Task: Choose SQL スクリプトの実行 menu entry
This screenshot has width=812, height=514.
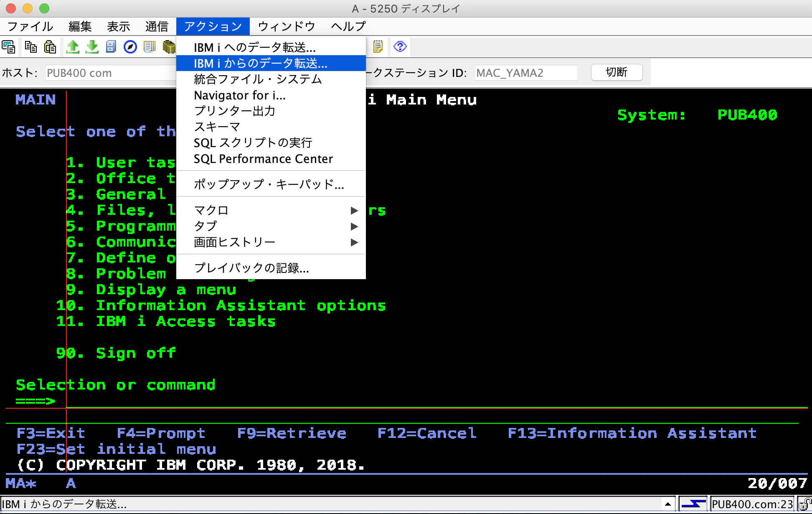Action: [271, 142]
